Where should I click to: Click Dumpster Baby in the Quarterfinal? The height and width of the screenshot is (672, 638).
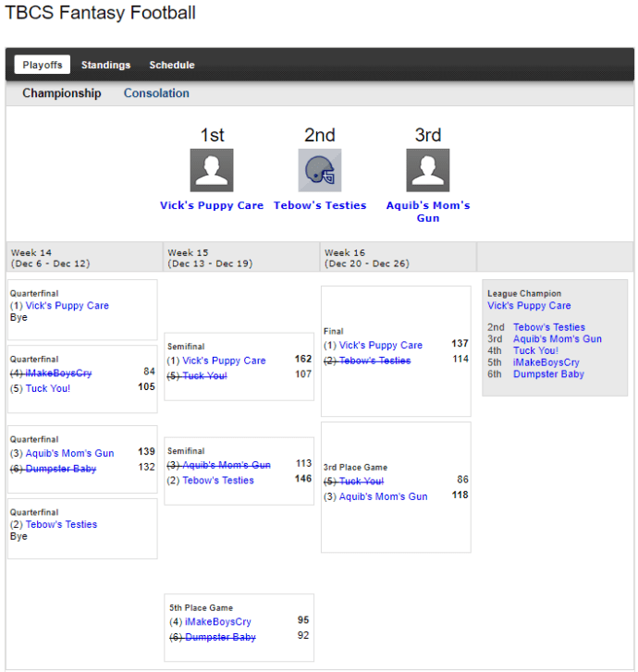(x=61, y=469)
